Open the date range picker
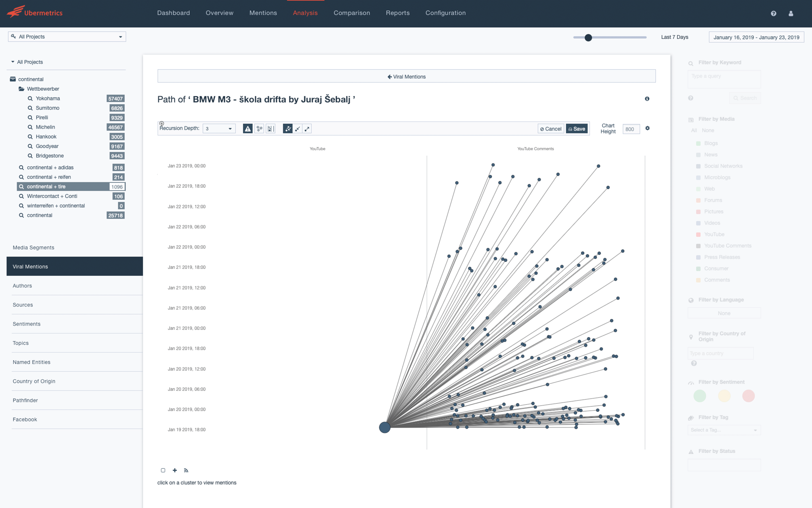 click(x=756, y=37)
